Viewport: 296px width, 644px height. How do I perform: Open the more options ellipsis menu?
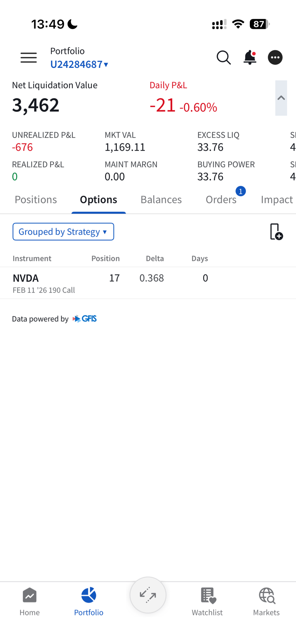275,58
